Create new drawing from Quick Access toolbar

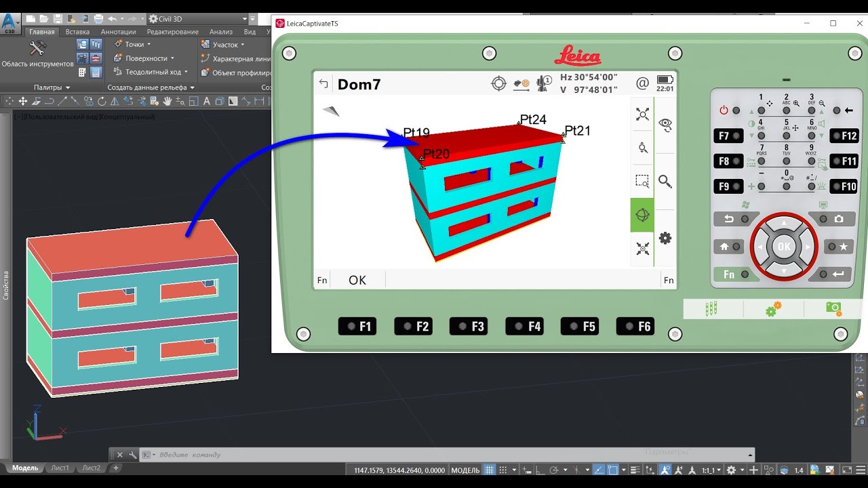coord(32,19)
